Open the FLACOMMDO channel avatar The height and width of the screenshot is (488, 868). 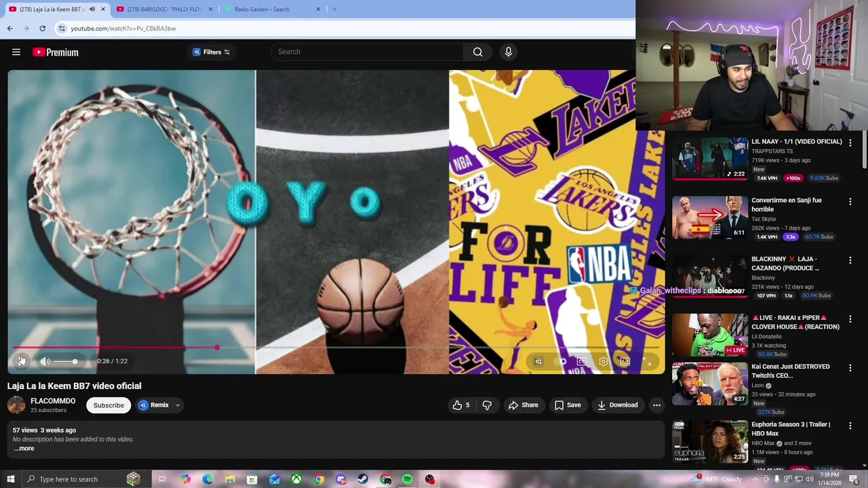pos(16,405)
